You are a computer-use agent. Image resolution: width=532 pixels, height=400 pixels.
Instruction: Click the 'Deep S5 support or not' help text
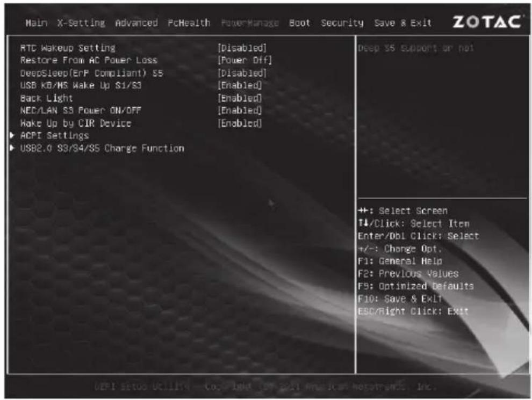pyautogui.click(x=415, y=48)
